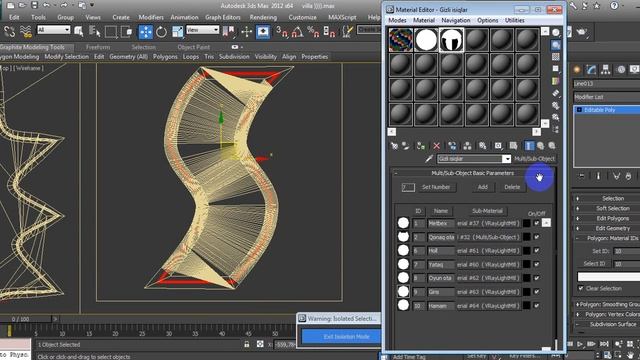Pick material from object with eyedropper
This screenshot has height=360, width=640.
pyautogui.click(x=429, y=159)
